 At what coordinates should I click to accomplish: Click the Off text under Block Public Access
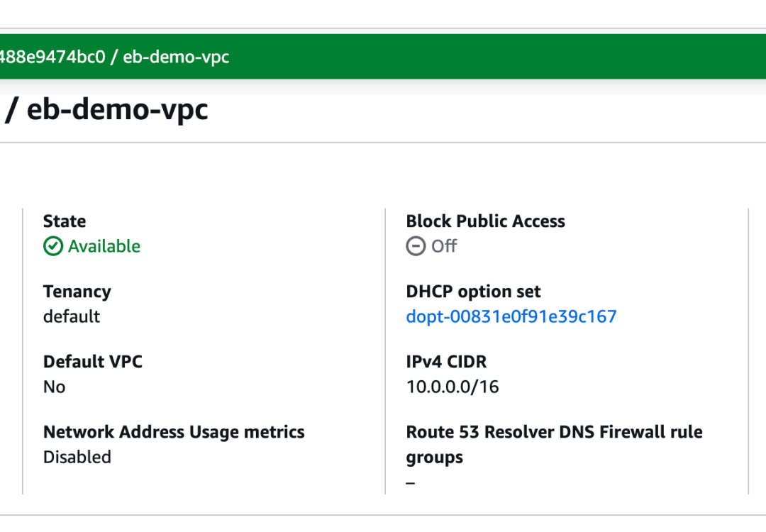(x=444, y=246)
